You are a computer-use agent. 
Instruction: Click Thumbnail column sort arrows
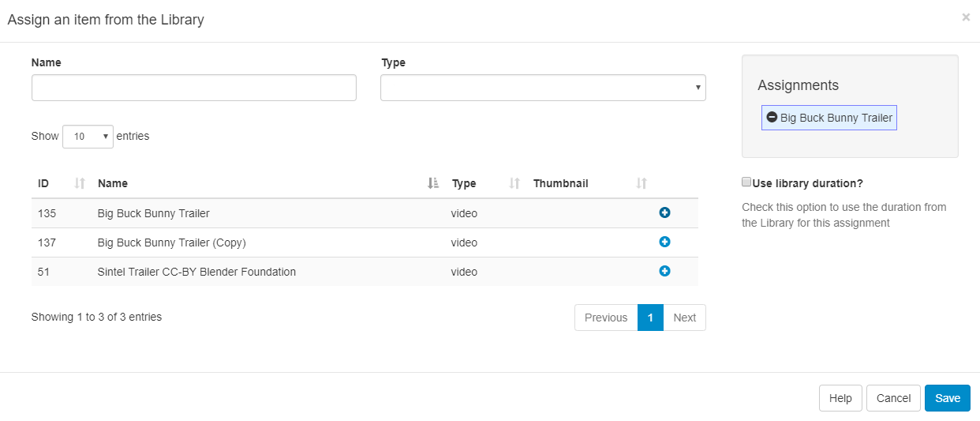pyautogui.click(x=641, y=183)
